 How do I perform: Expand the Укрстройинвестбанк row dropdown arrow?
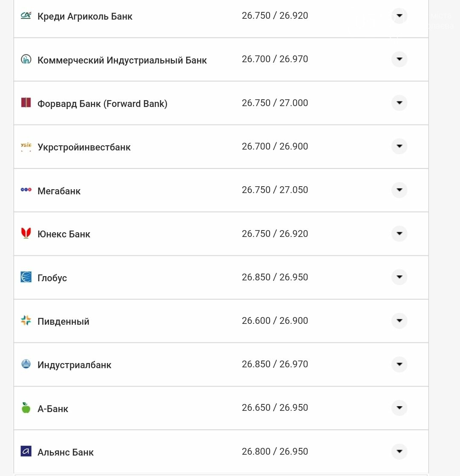400,146
